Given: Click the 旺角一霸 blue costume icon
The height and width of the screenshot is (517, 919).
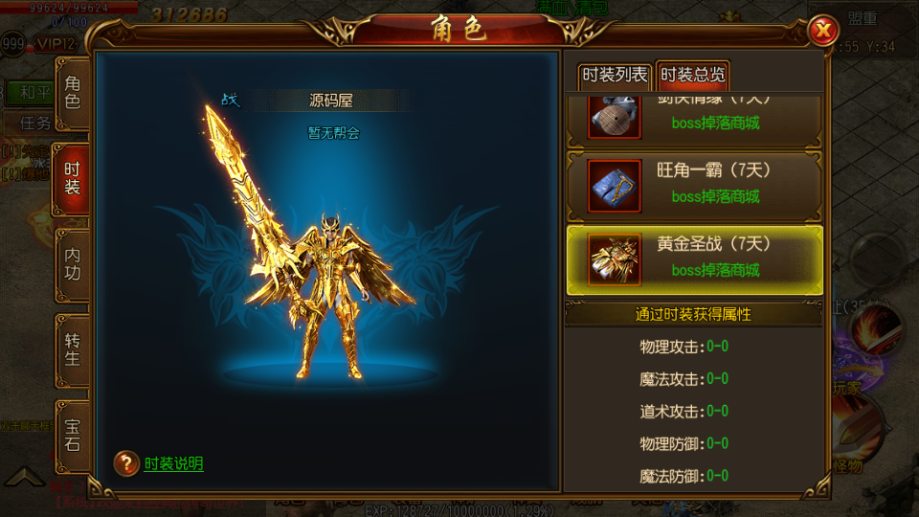Looking at the screenshot, I should pyautogui.click(x=614, y=186).
